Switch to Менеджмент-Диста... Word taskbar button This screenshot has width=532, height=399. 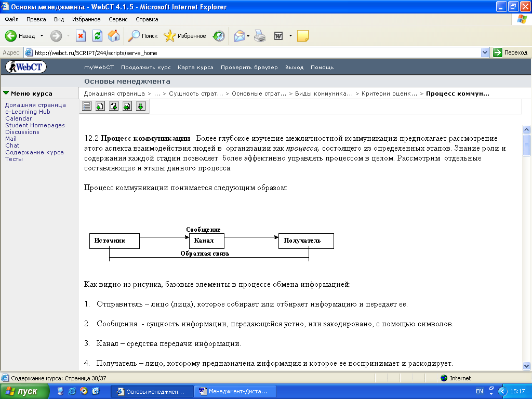[x=235, y=391]
